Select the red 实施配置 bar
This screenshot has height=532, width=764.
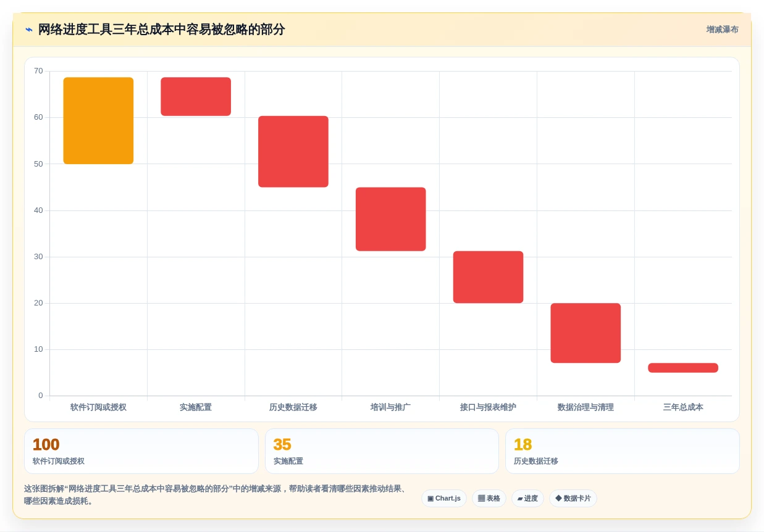point(196,97)
